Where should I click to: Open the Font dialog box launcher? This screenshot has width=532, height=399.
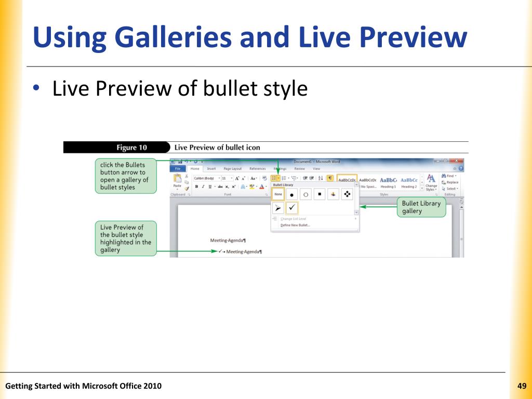pyautogui.click(x=266, y=195)
